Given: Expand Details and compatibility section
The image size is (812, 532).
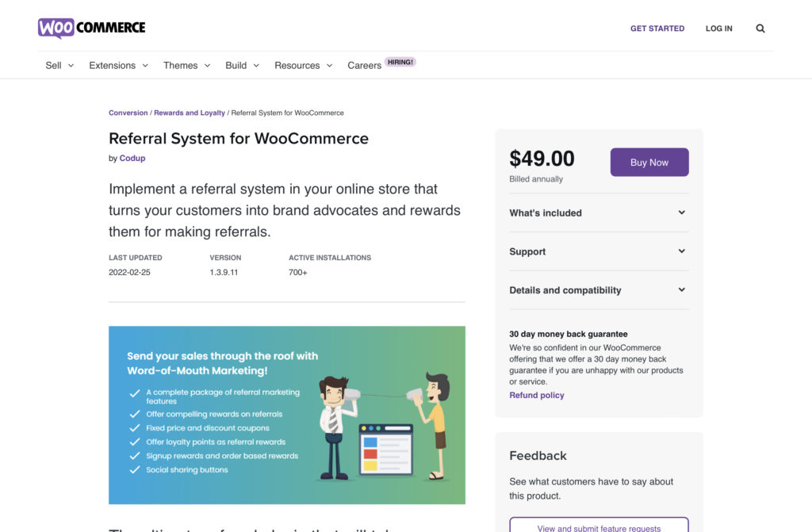Looking at the screenshot, I should (599, 290).
